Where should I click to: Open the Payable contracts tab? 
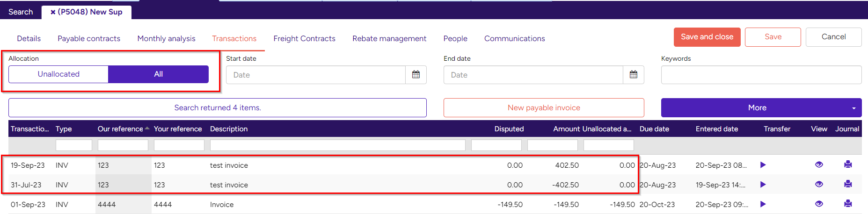89,39
